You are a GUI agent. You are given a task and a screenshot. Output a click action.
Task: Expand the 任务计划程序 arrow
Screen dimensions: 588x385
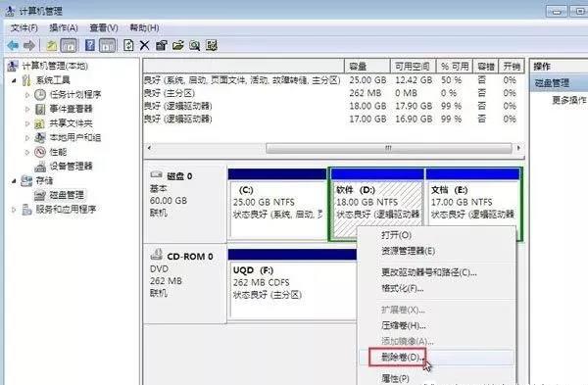point(27,95)
